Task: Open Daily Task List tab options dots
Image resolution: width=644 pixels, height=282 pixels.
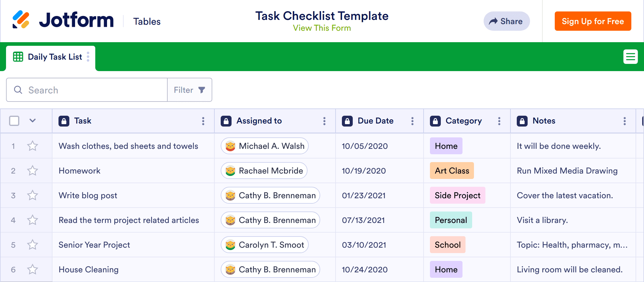Action: point(88,57)
